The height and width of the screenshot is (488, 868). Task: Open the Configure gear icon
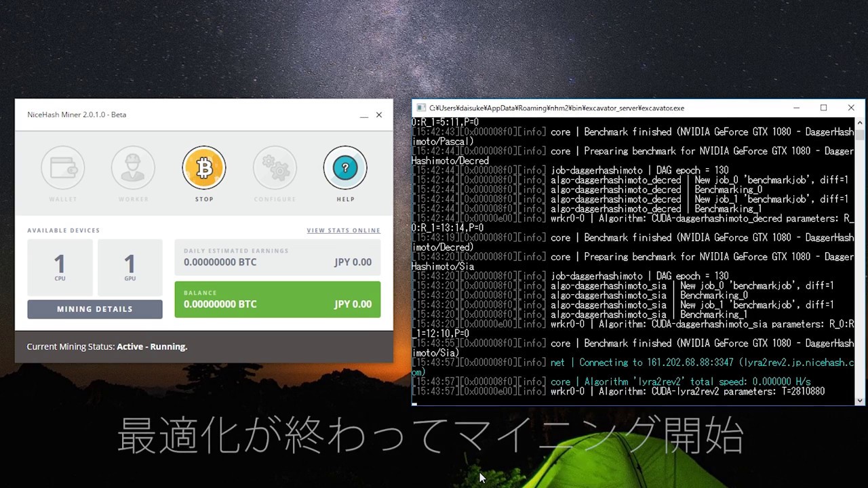tap(275, 167)
